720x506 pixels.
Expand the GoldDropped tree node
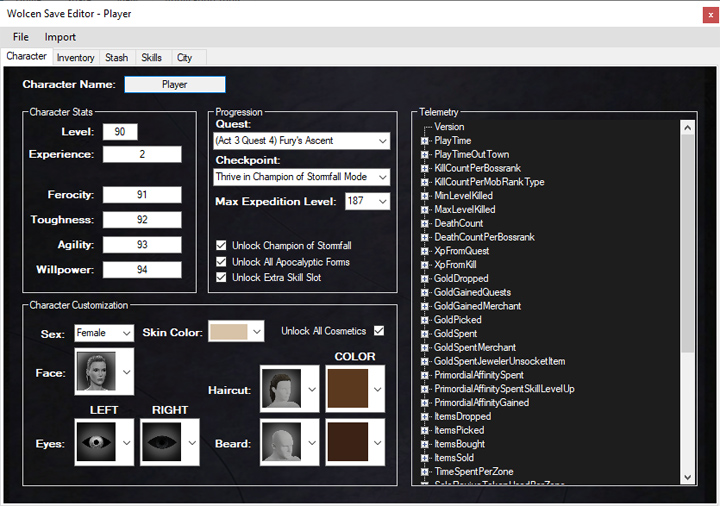425,278
